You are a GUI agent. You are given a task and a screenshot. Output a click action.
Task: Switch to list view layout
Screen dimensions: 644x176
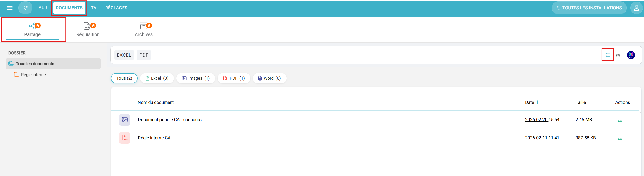pyautogui.click(x=608, y=55)
